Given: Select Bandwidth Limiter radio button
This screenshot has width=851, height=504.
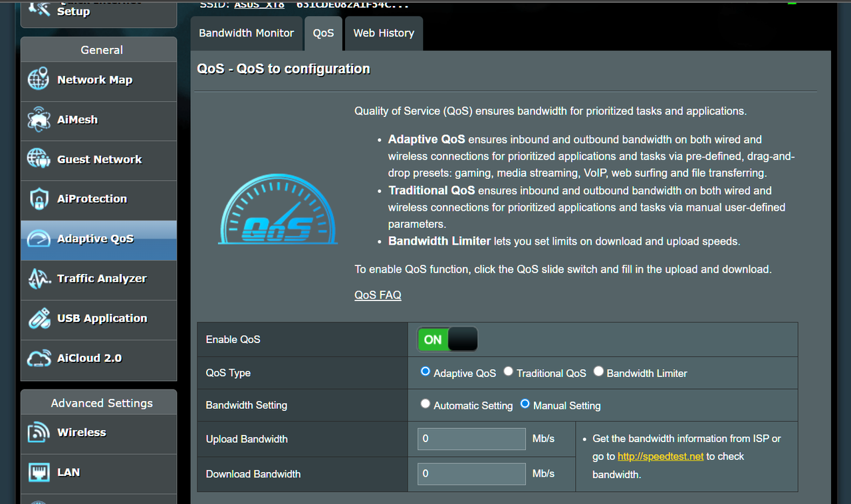Looking at the screenshot, I should tap(598, 372).
